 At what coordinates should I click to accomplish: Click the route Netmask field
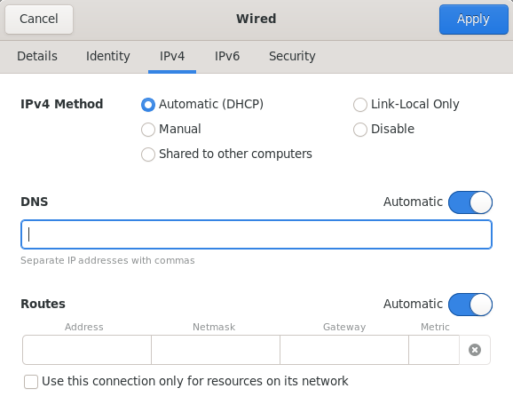216,350
